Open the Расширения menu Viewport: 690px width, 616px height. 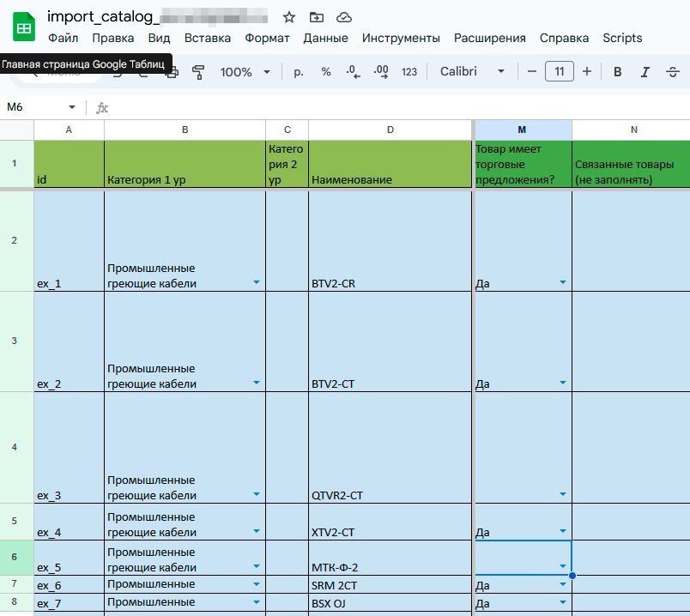489,38
